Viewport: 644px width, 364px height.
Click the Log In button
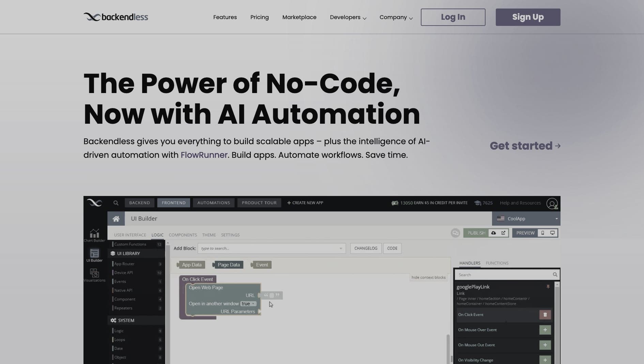tap(453, 17)
